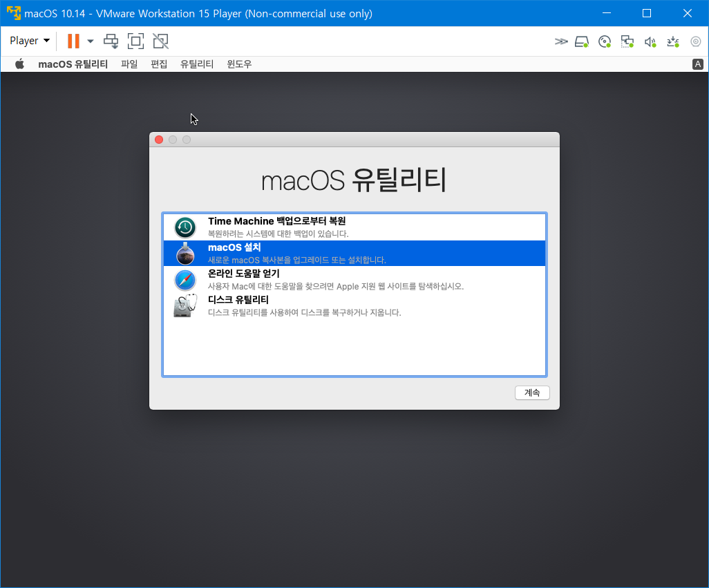Click the 디스크를 복구하거나 지웁니다 description

click(304, 312)
